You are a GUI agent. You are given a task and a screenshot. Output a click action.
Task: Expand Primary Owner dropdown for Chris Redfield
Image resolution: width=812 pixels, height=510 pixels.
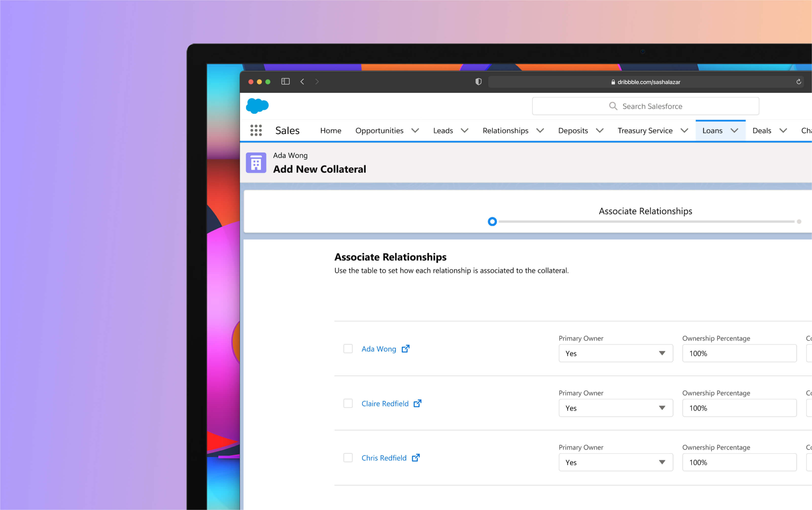615,462
